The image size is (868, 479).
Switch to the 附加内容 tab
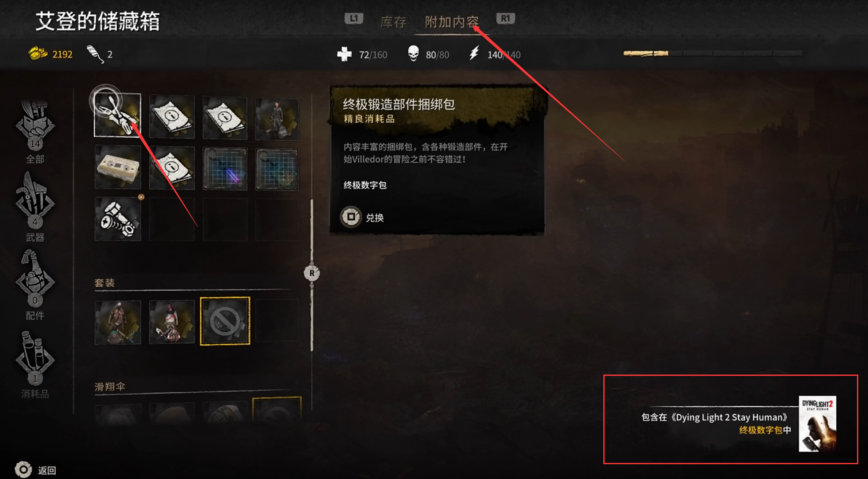click(x=452, y=22)
